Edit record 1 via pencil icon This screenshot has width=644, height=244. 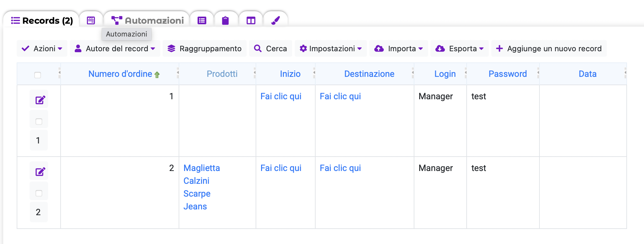40,100
